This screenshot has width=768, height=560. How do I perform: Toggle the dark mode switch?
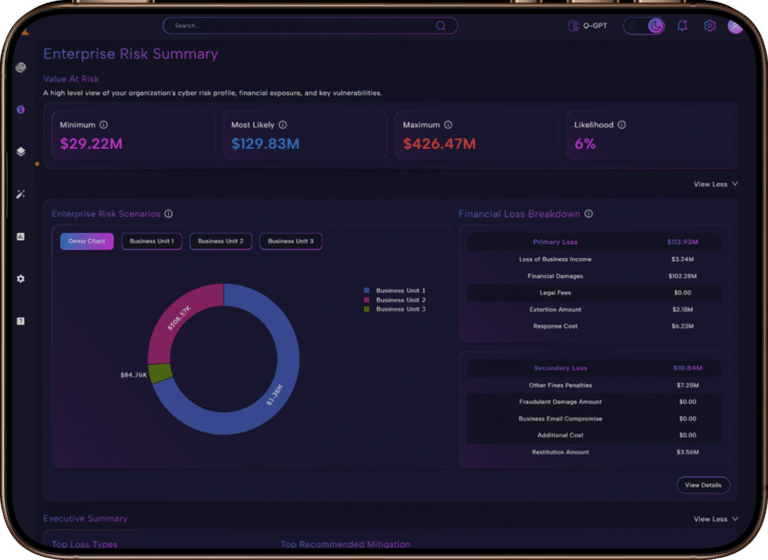coord(645,26)
